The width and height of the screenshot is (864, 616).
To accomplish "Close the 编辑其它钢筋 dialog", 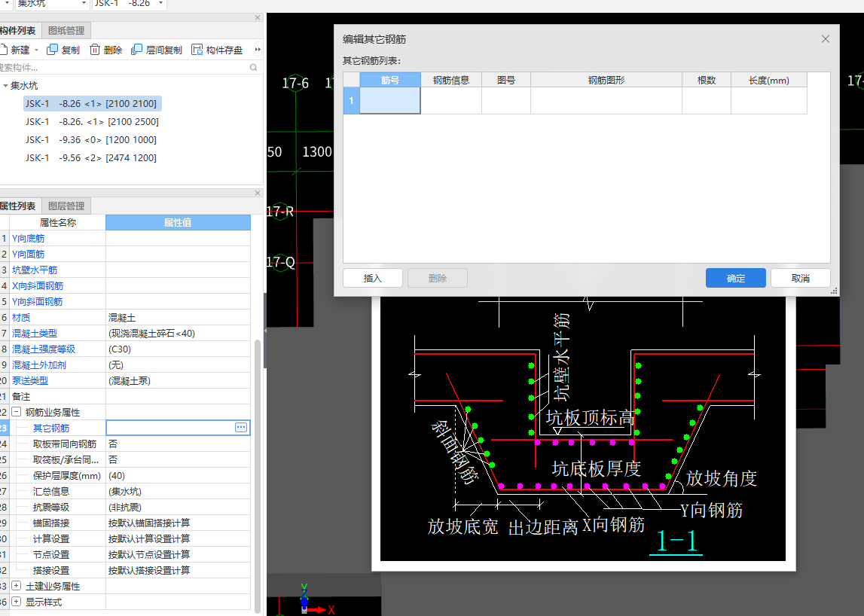I will [825, 39].
